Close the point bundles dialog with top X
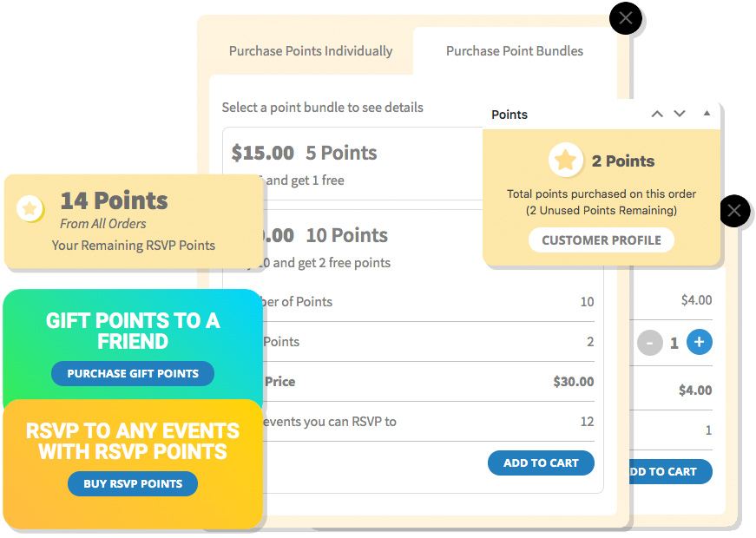Image resolution: width=756 pixels, height=538 pixels. (626, 18)
